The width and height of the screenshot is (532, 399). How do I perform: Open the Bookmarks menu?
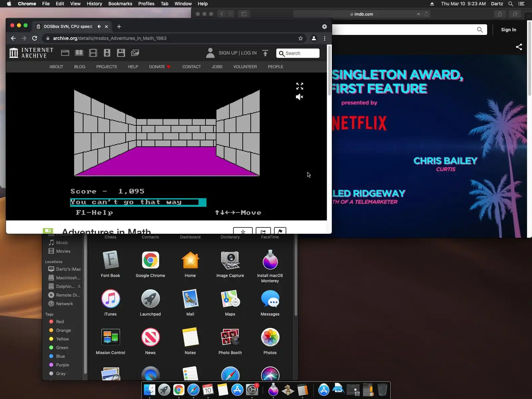coord(120,4)
